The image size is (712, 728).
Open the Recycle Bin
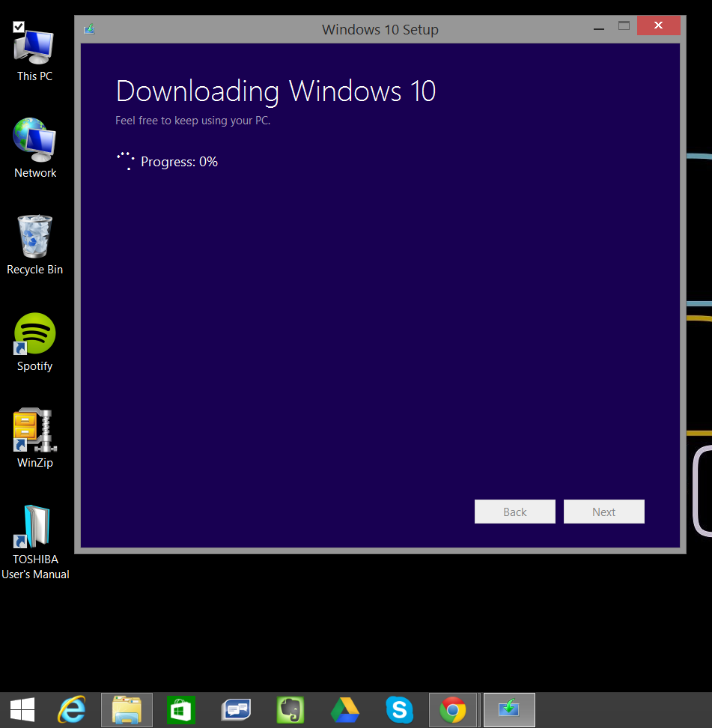(x=34, y=235)
